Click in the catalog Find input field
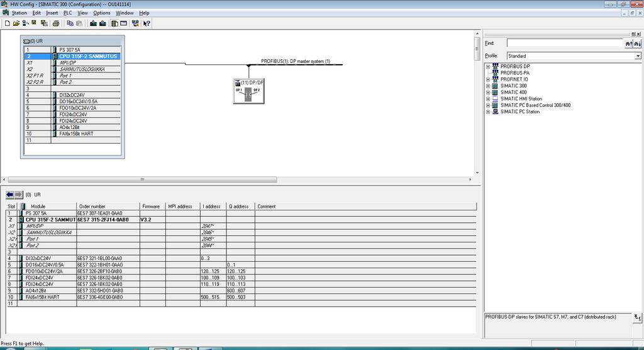 pos(565,43)
